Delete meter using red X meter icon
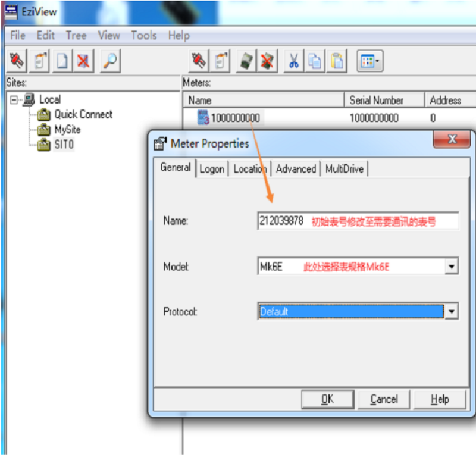The height and width of the screenshot is (476, 476). click(x=267, y=61)
